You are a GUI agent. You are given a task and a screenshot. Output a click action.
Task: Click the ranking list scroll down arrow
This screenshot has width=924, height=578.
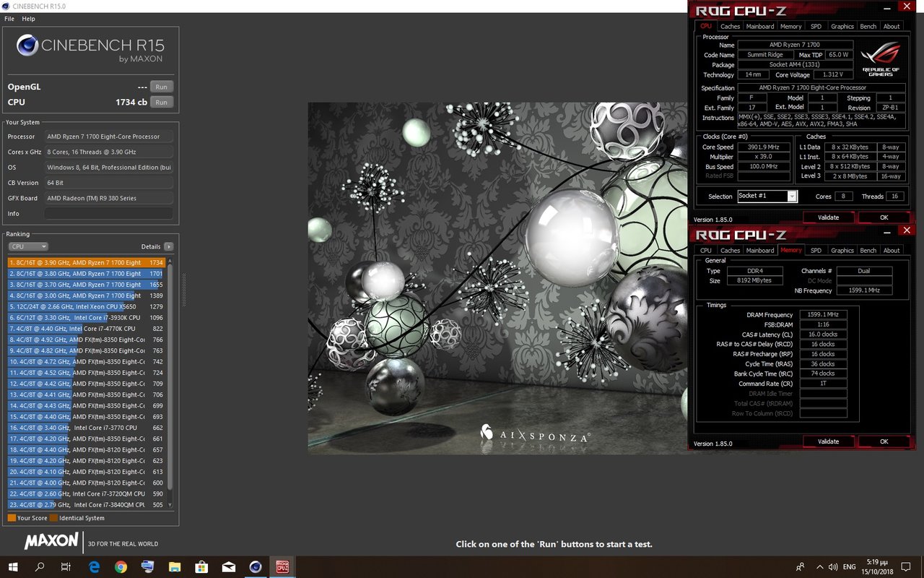170,505
